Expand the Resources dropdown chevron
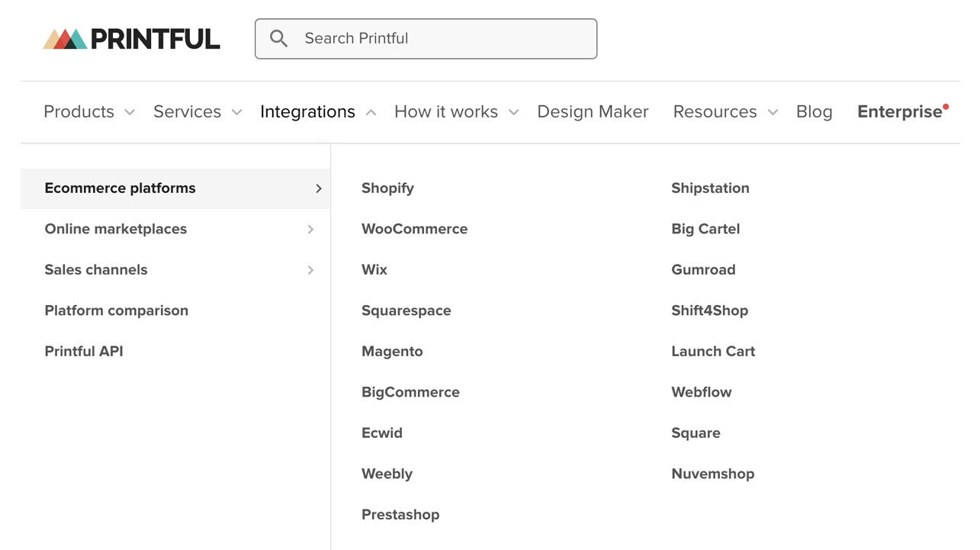 point(773,112)
